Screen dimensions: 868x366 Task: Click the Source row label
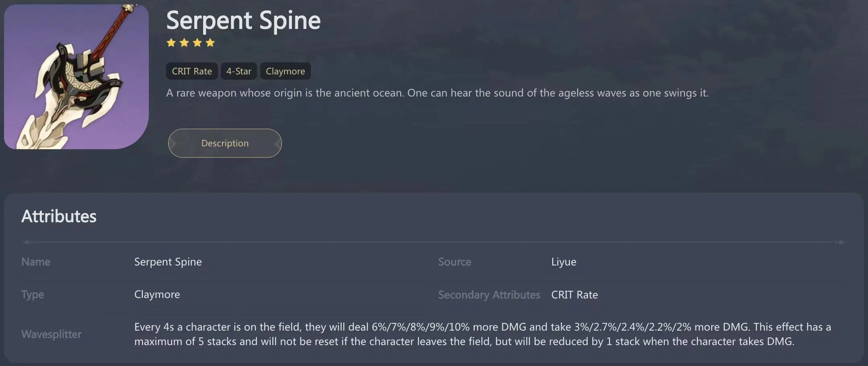coord(455,262)
